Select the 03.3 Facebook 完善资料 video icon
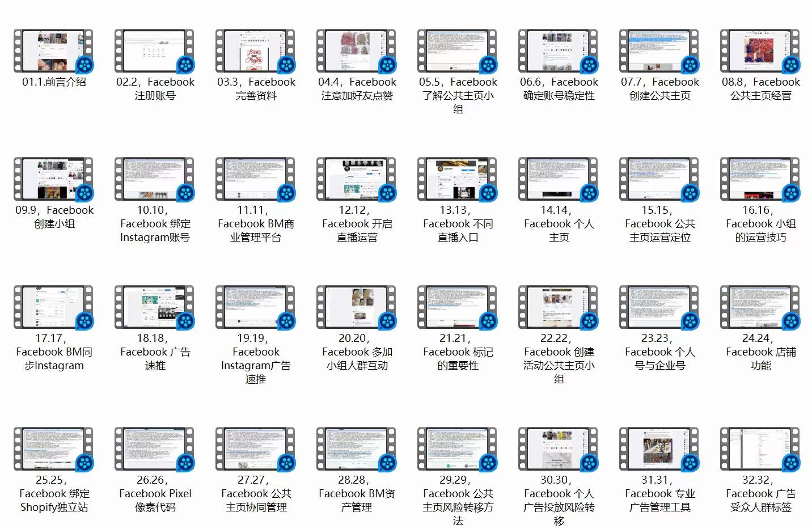 click(256, 51)
